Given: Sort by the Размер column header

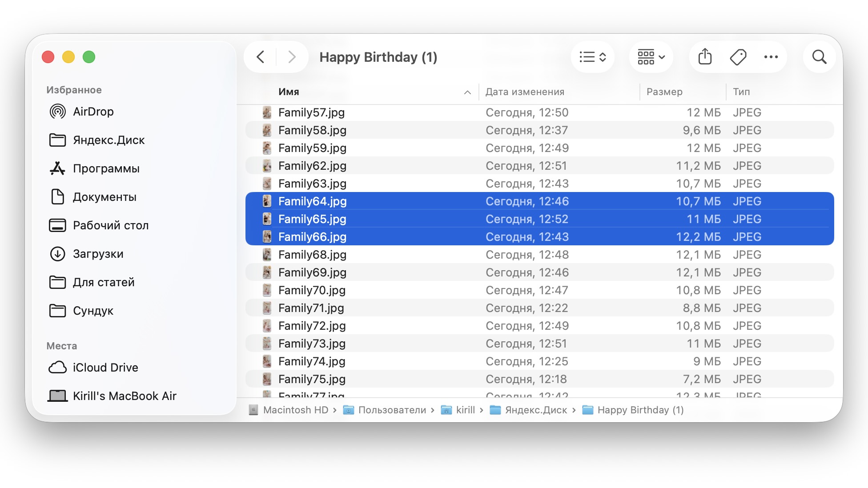Looking at the screenshot, I should 664,92.
